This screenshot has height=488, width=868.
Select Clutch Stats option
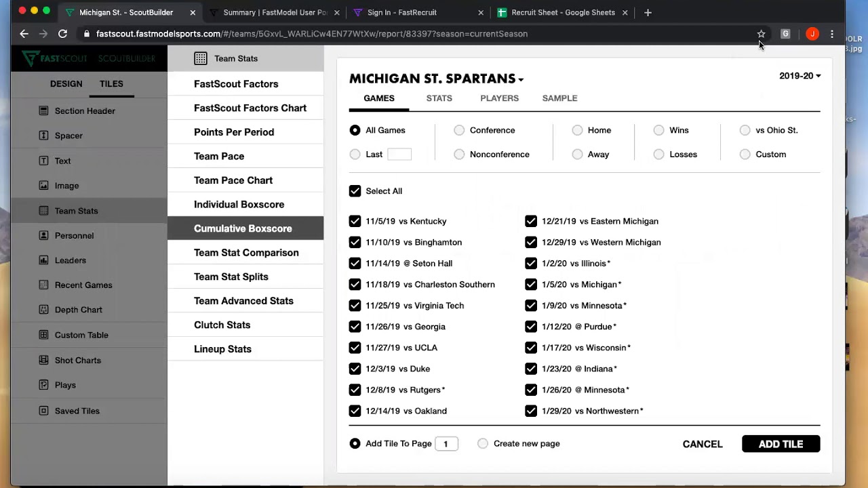click(245, 325)
